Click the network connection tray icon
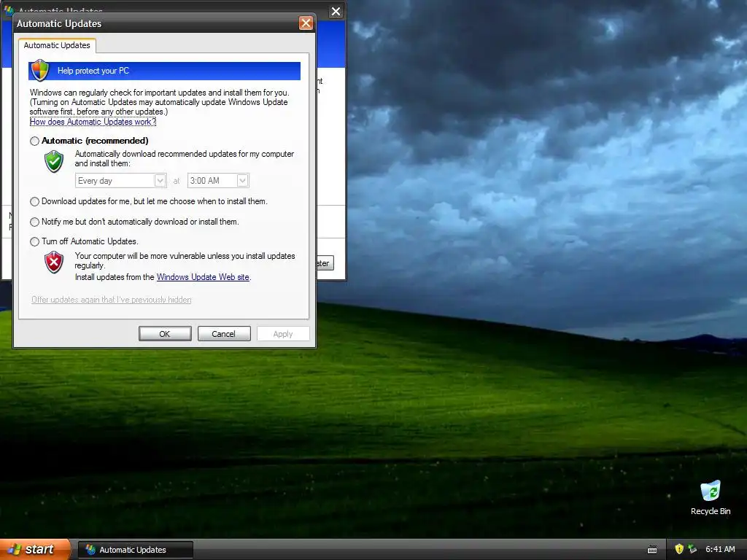The image size is (747, 560). (x=693, y=549)
